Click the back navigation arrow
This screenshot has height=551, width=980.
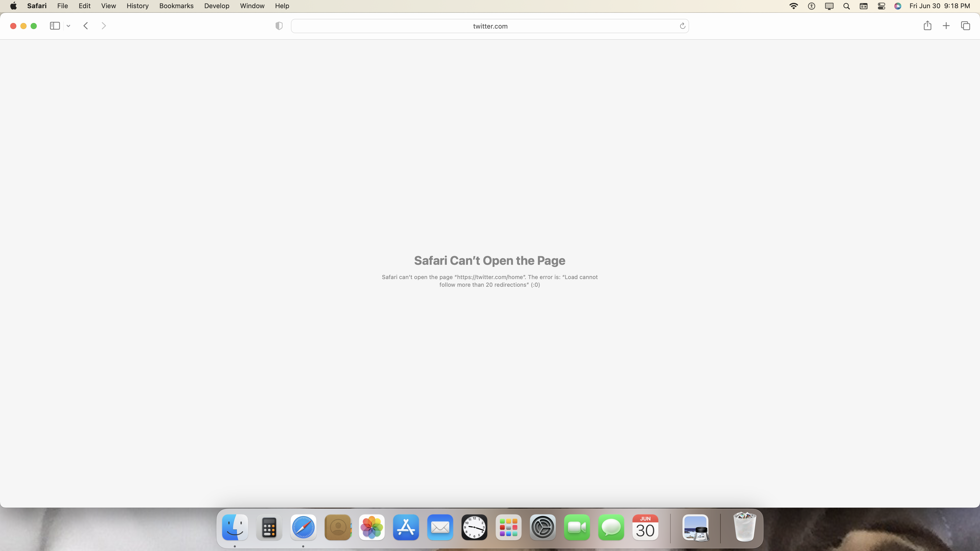85,26
